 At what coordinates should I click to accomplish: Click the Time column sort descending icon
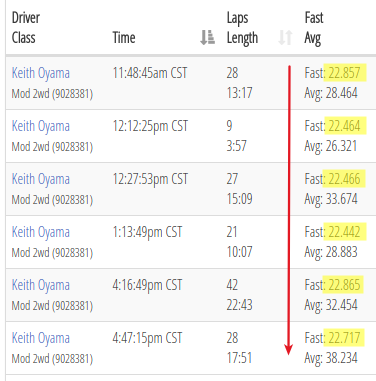[x=207, y=37]
